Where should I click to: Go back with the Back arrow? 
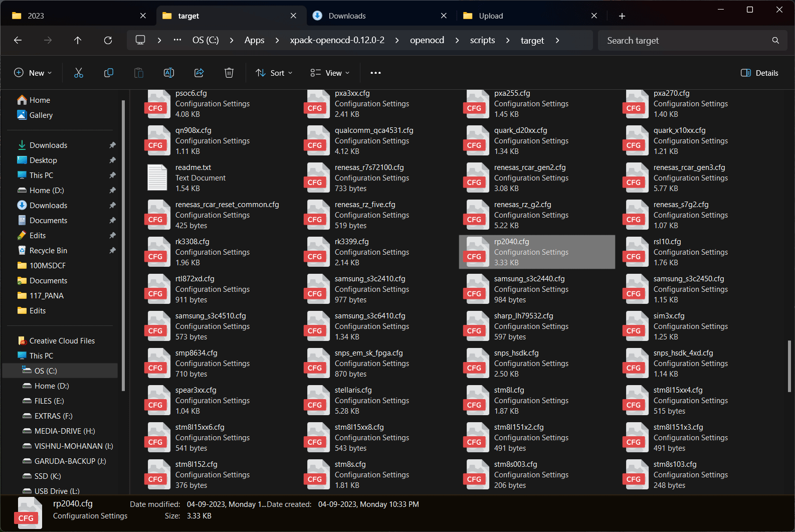(x=18, y=40)
